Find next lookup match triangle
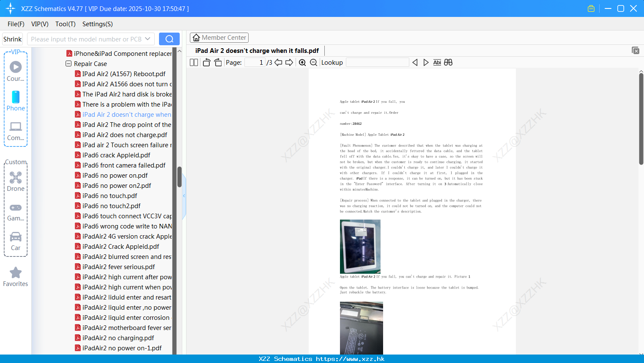The image size is (644, 363). coord(426,63)
